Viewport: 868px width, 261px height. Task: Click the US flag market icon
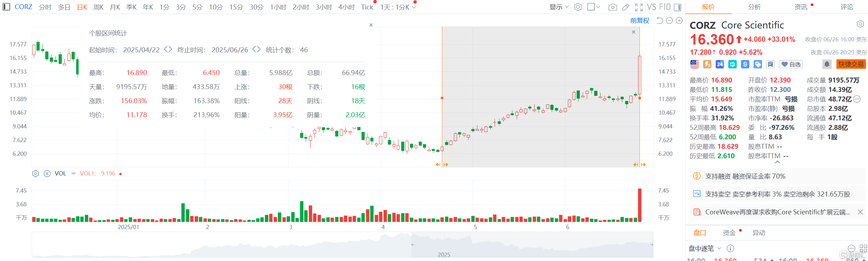coord(695,64)
